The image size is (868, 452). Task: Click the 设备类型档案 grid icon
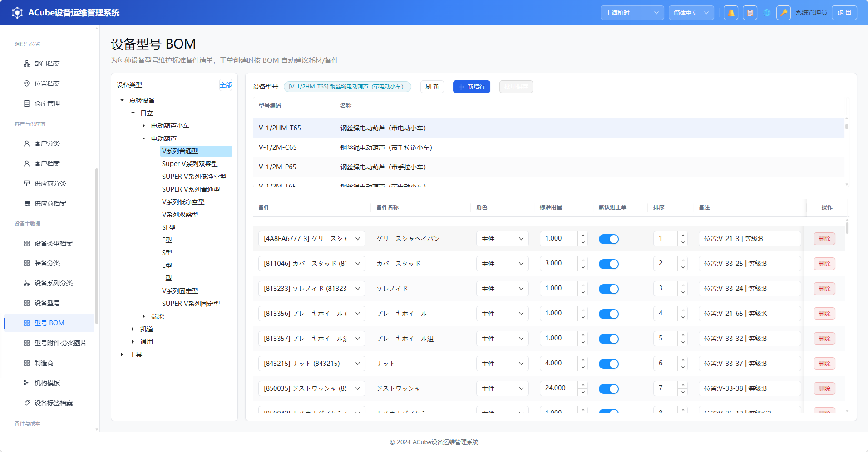[27, 243]
